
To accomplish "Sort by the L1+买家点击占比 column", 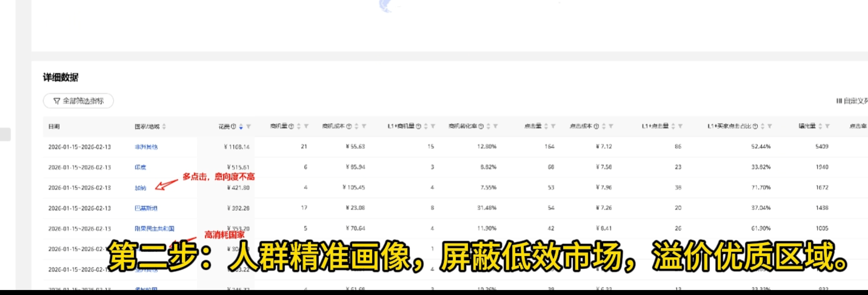I will (762, 126).
